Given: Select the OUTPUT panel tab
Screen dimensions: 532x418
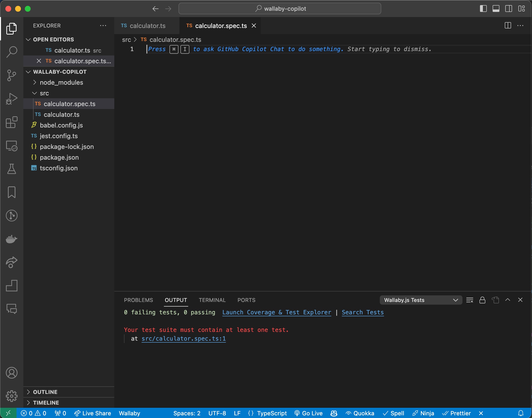Looking at the screenshot, I should [x=176, y=300].
